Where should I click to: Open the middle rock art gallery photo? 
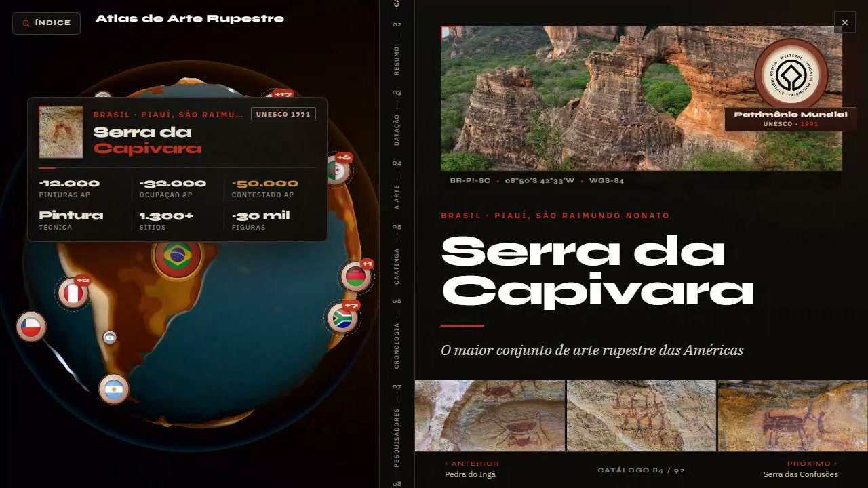642,416
